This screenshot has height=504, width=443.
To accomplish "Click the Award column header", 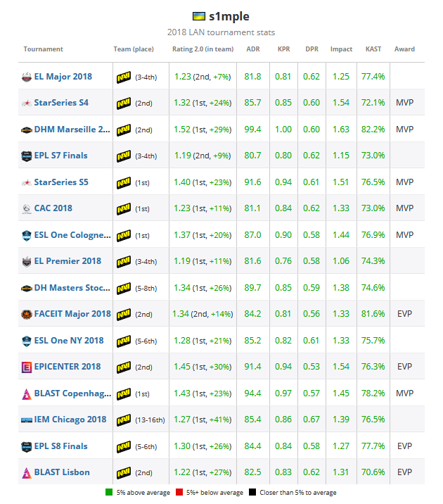I will coord(404,49).
